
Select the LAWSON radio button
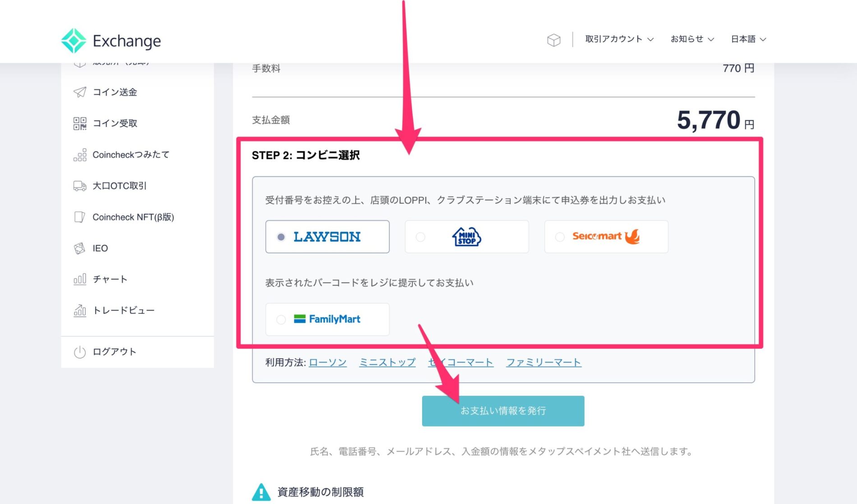(281, 237)
